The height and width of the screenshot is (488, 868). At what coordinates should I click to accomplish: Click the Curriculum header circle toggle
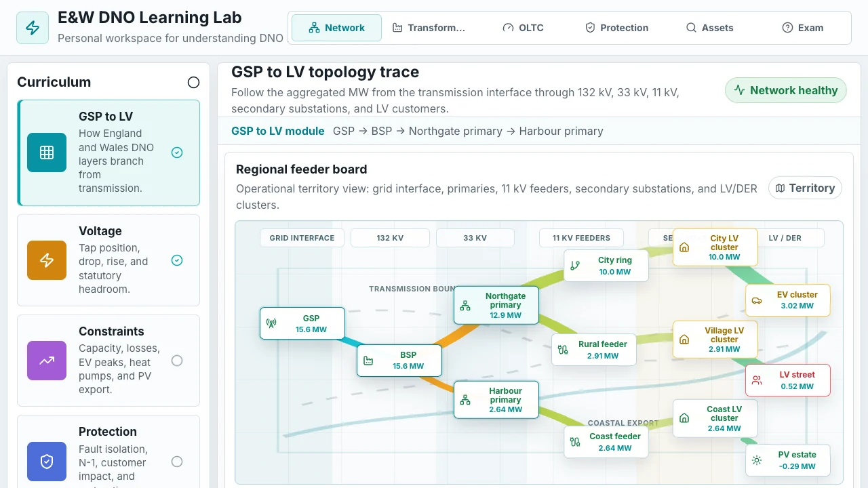pos(193,82)
